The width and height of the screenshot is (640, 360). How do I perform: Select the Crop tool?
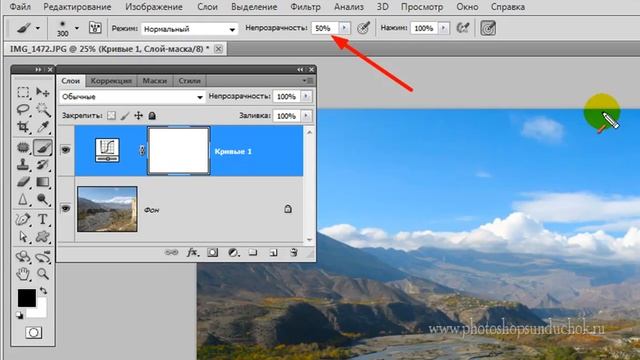click(x=23, y=127)
